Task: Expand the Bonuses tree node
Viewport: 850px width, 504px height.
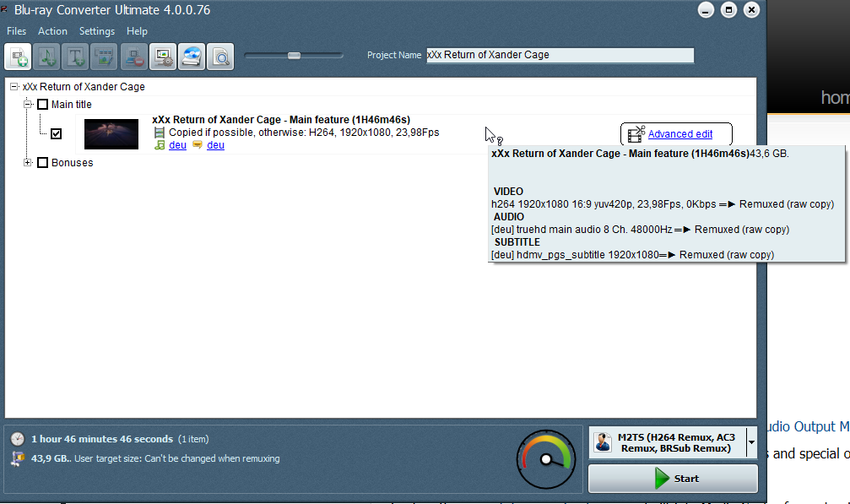Action: pyautogui.click(x=28, y=162)
